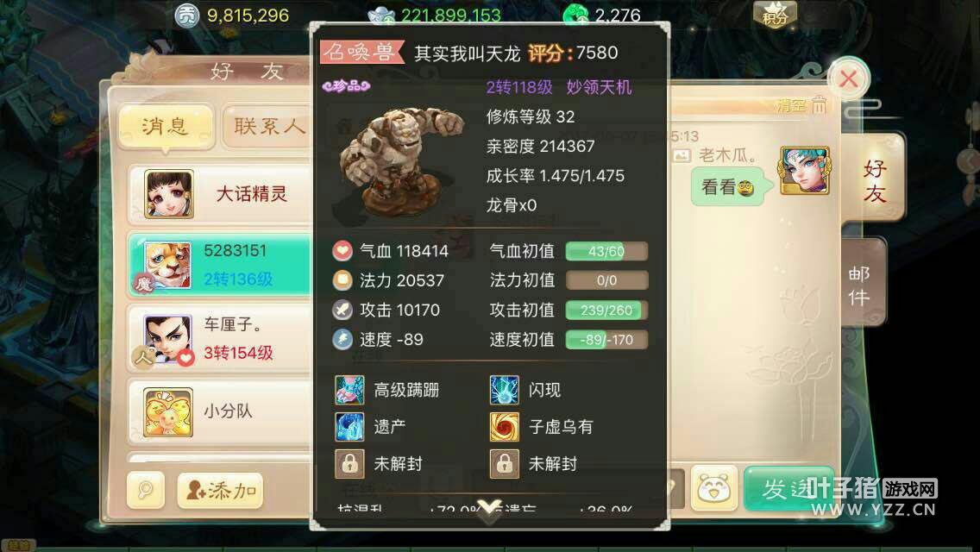Screen dimensions: 980x552
Task: Select the 消息 tab
Action: tap(166, 126)
